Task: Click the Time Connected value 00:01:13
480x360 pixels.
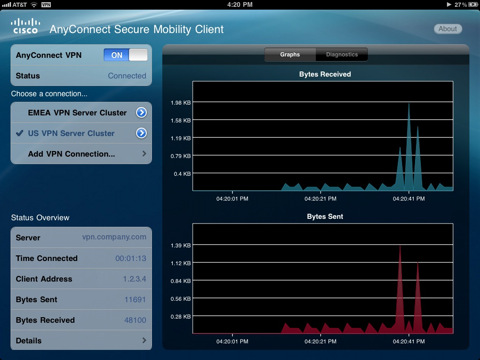Action: pos(131,258)
